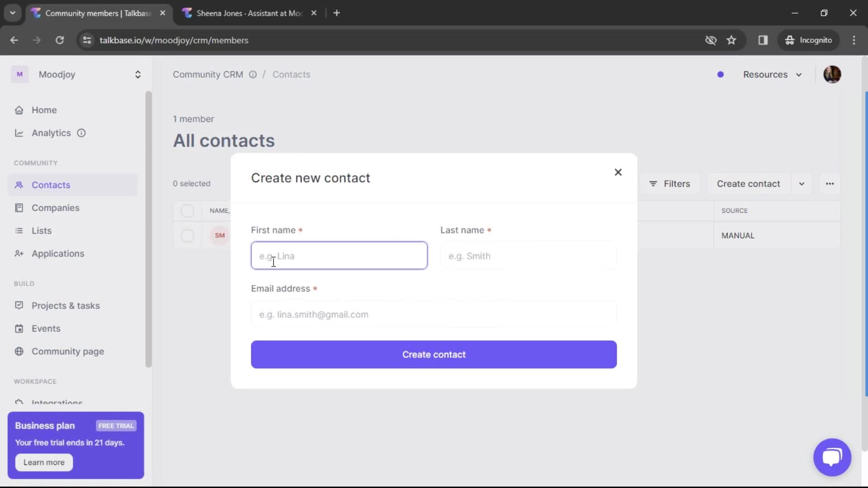Open Projects & tasks section
The width and height of the screenshot is (868, 488).
66,305
